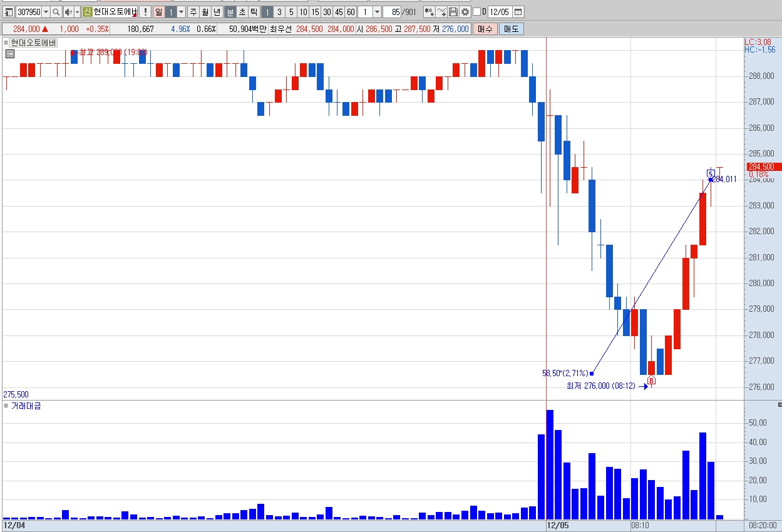Image resolution: width=782 pixels, height=532 pixels.
Task: Select the 일 daily period button
Action: (x=159, y=12)
